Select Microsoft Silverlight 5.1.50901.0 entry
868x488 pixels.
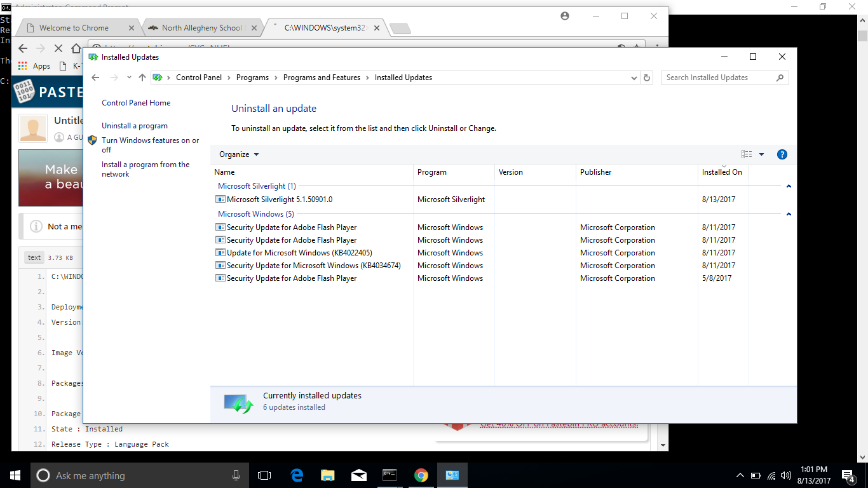coord(280,200)
